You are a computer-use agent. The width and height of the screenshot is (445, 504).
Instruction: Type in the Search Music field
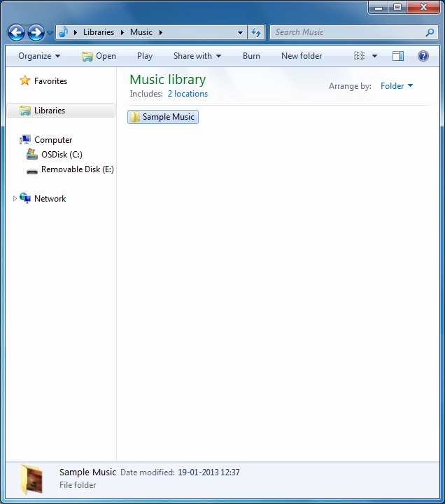346,32
